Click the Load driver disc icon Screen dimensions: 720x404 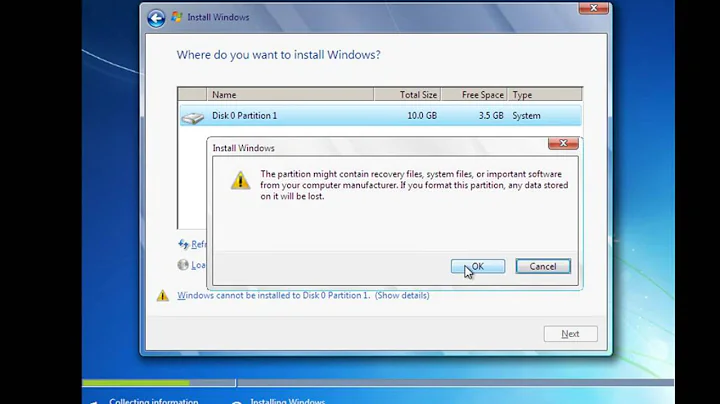point(183,265)
